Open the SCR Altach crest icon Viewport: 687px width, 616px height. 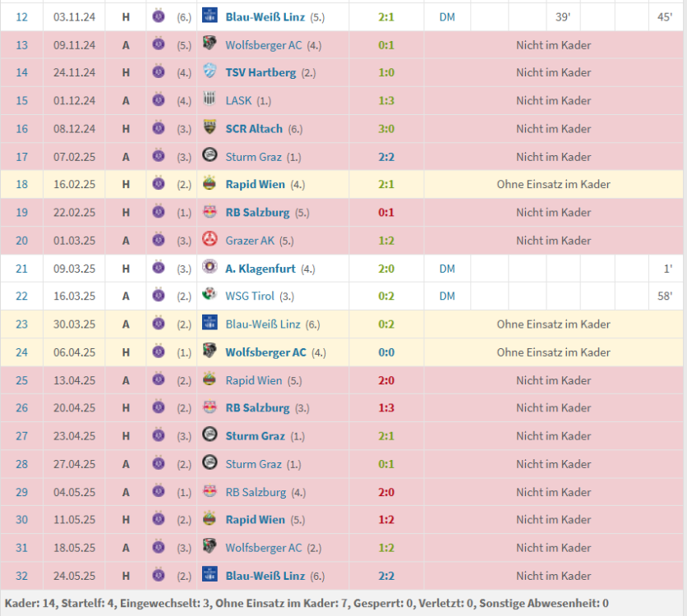[210, 128]
